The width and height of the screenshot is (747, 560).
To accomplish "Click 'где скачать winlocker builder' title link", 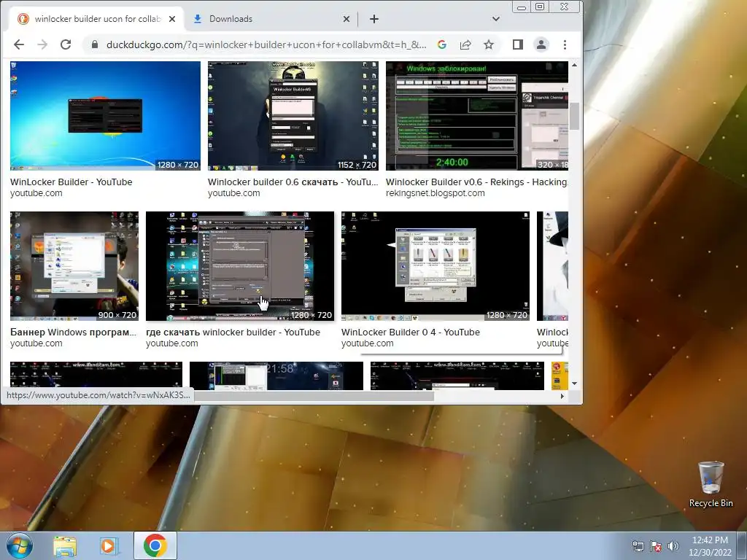I will [233, 332].
